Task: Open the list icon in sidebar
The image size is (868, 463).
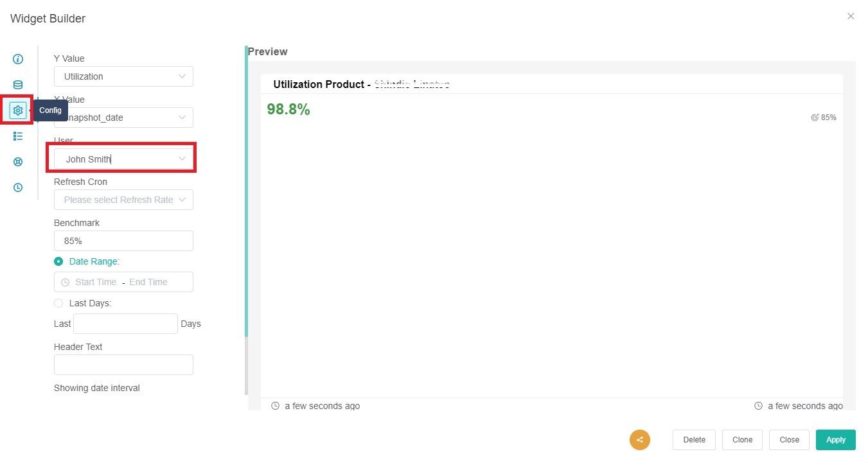Action: pyautogui.click(x=18, y=136)
